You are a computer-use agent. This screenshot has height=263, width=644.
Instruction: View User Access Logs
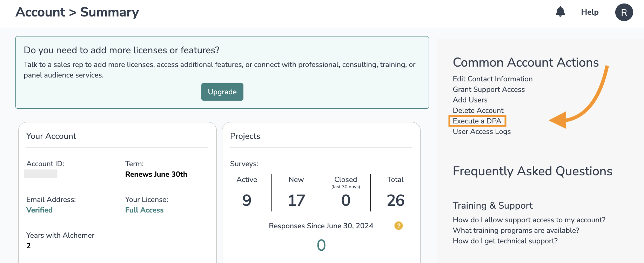pyautogui.click(x=482, y=131)
